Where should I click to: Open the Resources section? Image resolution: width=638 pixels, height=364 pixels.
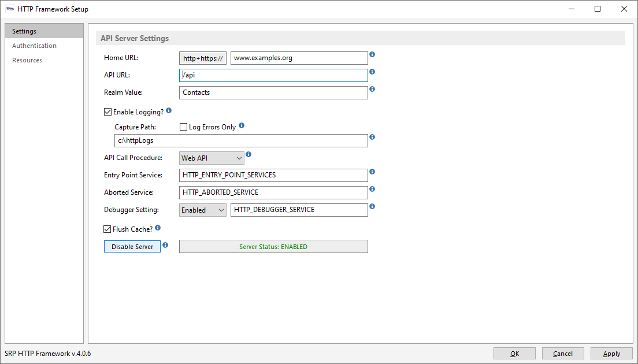pos(27,60)
